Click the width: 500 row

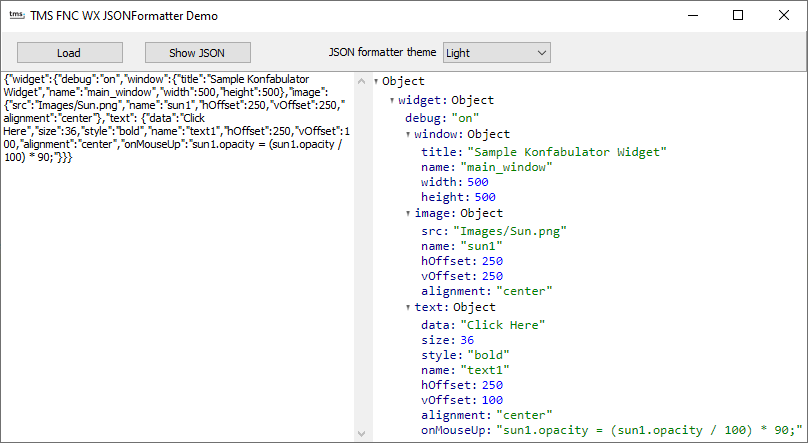454,182
